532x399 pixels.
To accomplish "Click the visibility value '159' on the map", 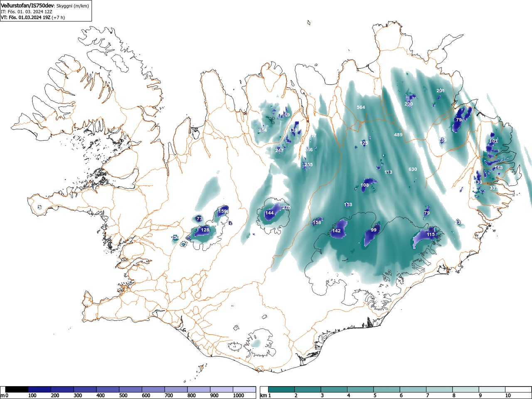I will coord(223,211).
